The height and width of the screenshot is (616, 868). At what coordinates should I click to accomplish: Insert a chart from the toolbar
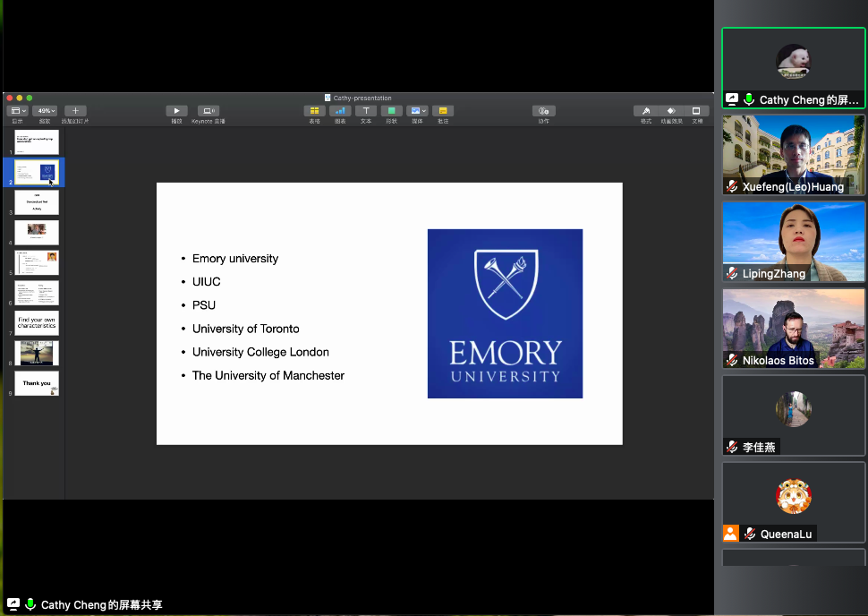(340, 111)
